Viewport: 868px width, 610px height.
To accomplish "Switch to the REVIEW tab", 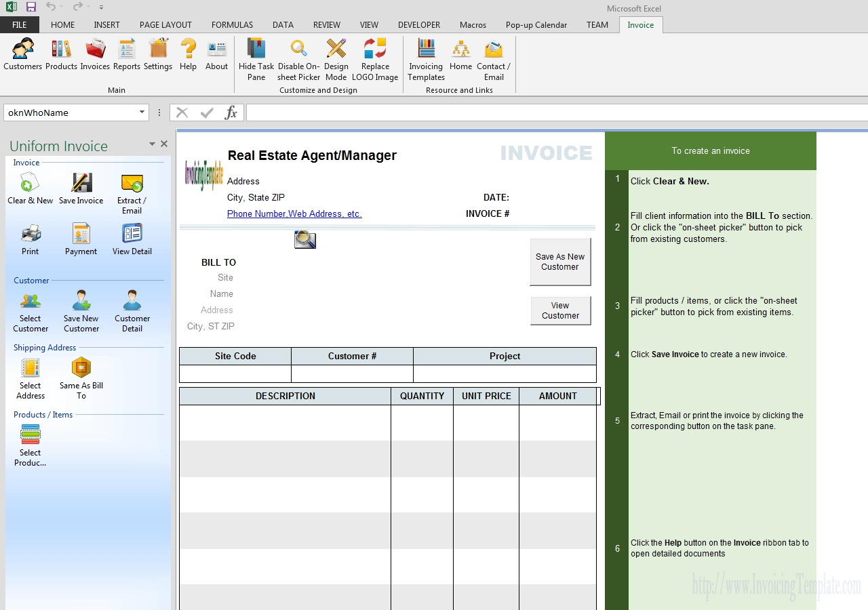I will coord(327,24).
